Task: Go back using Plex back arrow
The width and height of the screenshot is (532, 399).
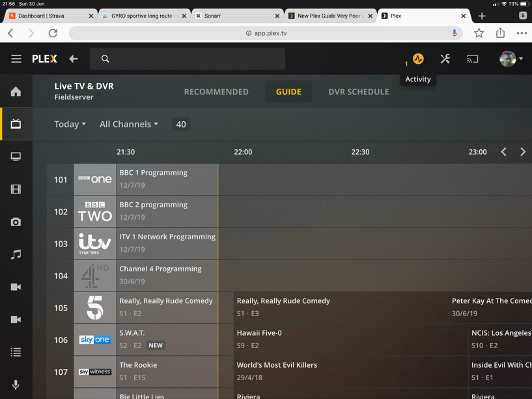Action: (74, 59)
